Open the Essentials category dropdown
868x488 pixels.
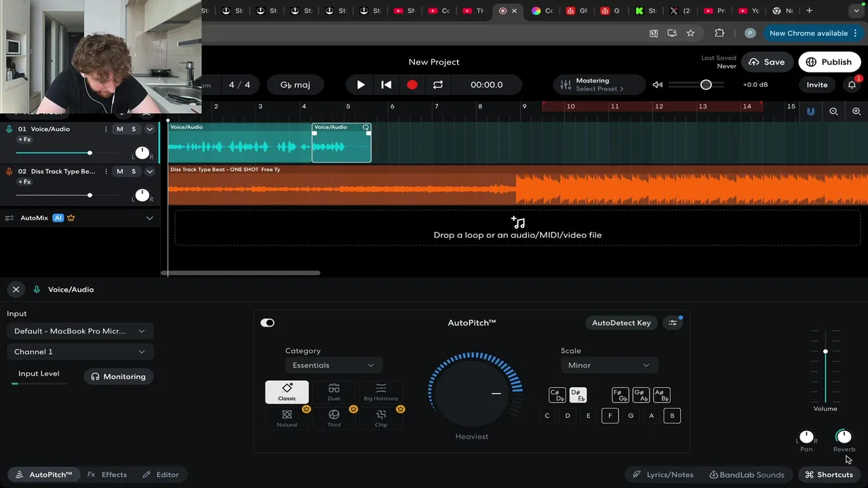[334, 365]
